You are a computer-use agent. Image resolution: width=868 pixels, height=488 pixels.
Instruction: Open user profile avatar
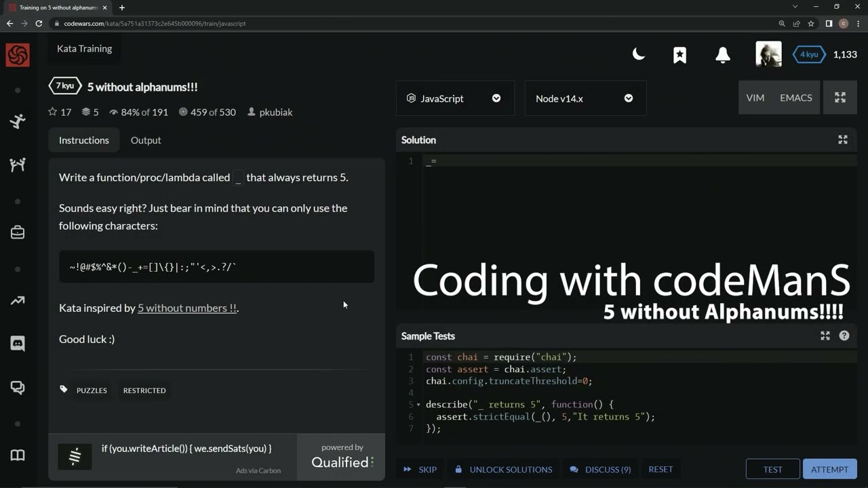768,54
